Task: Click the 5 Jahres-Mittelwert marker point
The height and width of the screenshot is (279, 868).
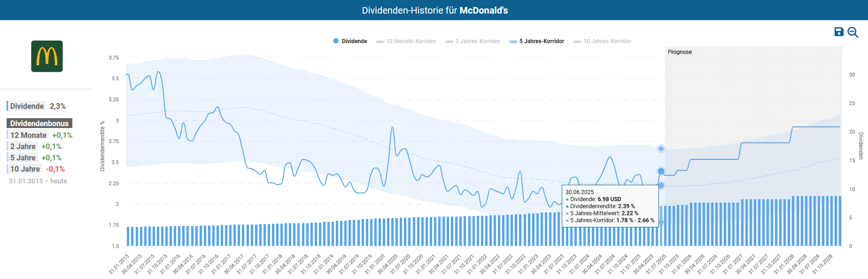Action: [661, 185]
